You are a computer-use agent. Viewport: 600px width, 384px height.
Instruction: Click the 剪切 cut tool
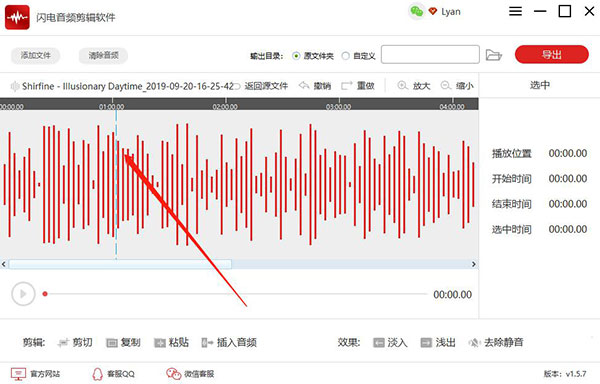[75, 342]
